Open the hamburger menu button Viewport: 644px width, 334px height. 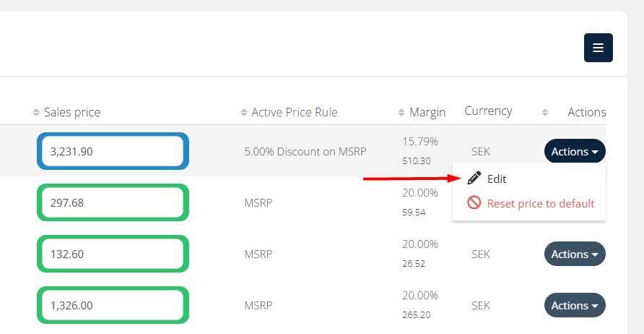click(x=598, y=48)
